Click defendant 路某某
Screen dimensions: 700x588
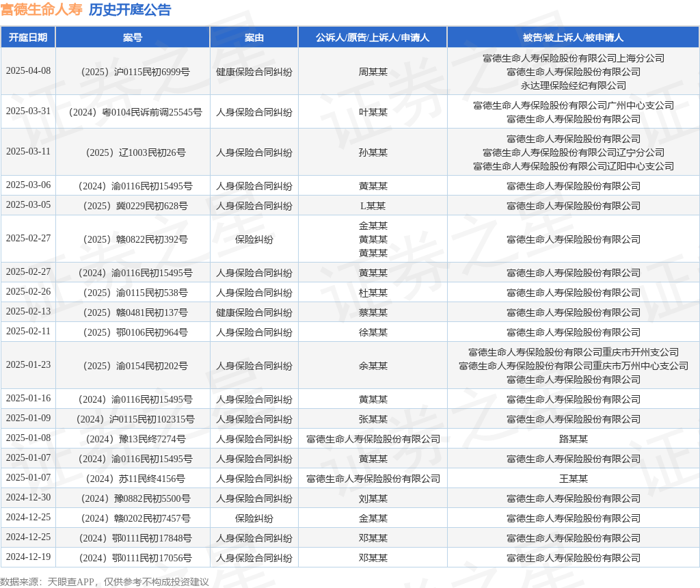tap(574, 439)
